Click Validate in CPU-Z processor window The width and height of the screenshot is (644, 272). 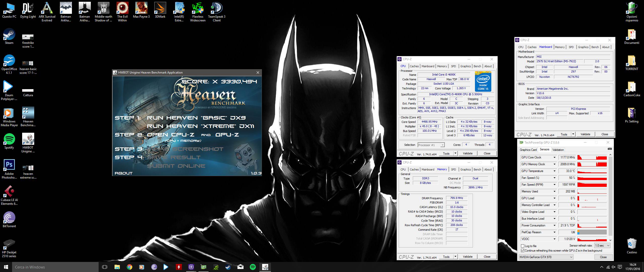coord(468,153)
